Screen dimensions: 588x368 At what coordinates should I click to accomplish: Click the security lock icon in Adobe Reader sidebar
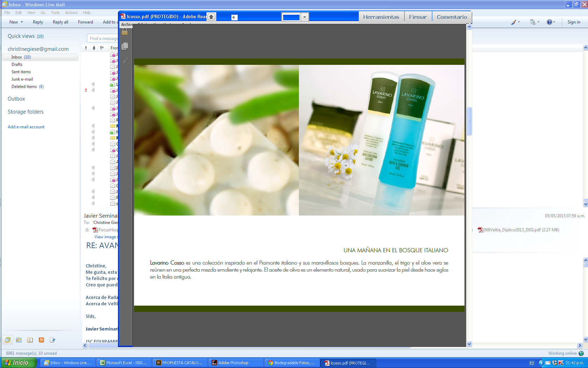[x=125, y=32]
